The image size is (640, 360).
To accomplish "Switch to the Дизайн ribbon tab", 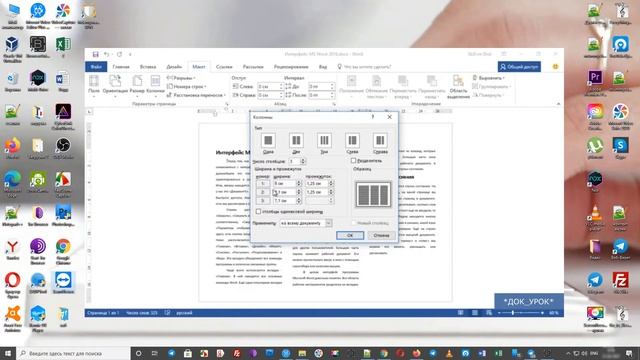I will (174, 67).
